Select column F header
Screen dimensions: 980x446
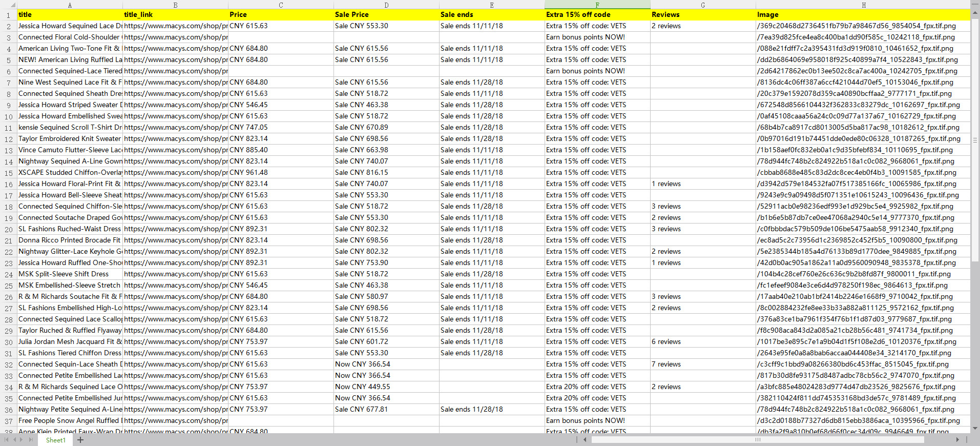tap(597, 5)
